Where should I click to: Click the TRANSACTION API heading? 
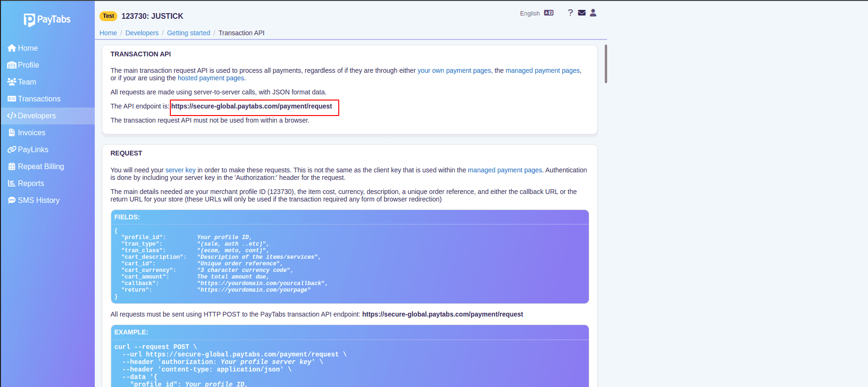(x=141, y=54)
